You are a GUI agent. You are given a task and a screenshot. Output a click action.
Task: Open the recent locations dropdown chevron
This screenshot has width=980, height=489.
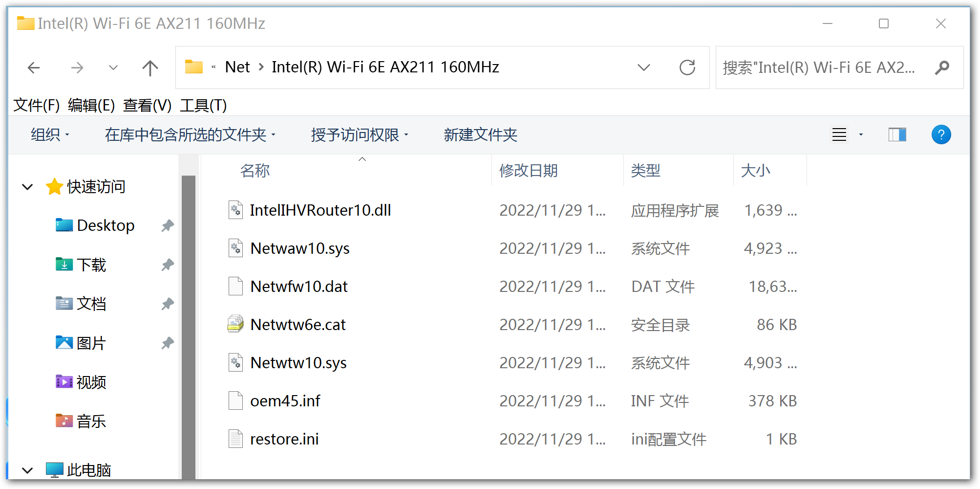(x=113, y=67)
